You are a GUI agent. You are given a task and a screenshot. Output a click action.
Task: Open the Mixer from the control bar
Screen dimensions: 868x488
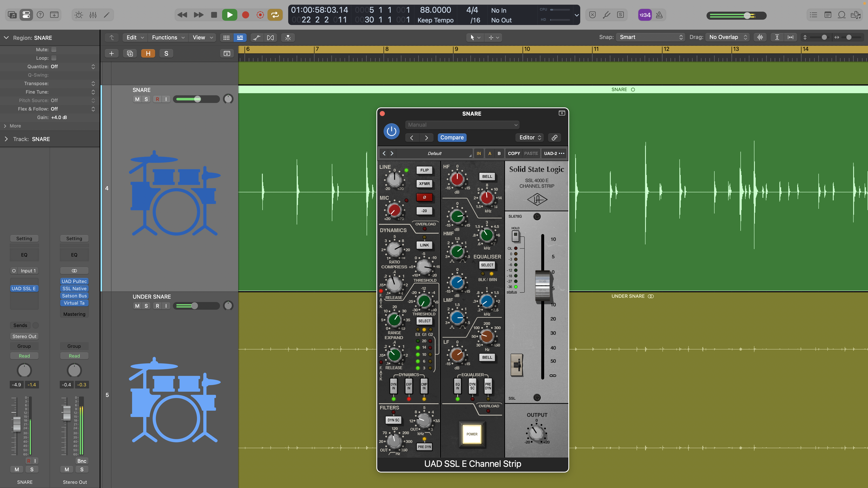[x=93, y=15]
